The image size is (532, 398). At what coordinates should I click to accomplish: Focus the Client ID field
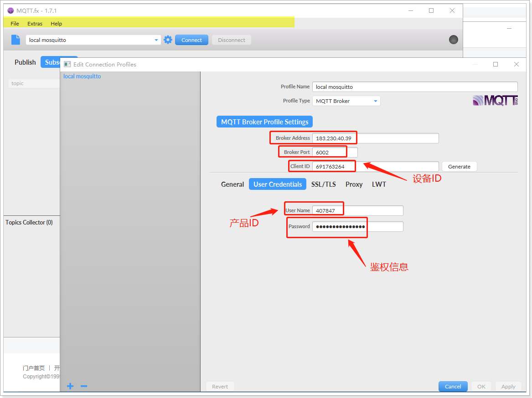(x=376, y=167)
